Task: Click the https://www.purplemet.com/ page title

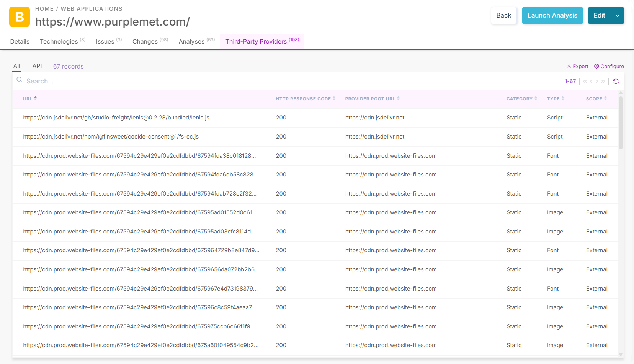Action: (x=113, y=22)
